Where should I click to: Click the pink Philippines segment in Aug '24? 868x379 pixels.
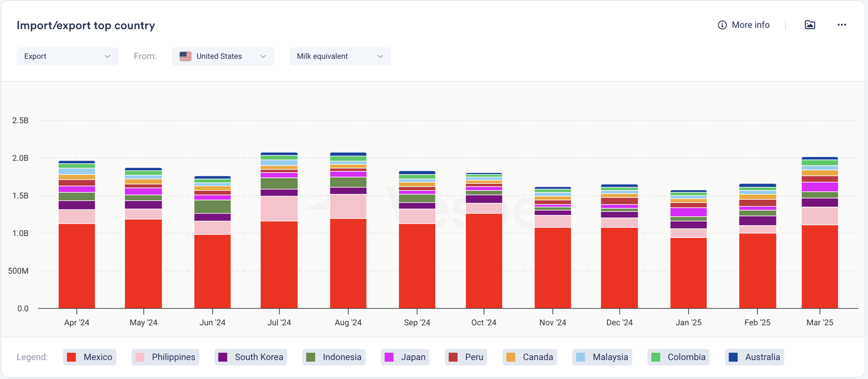(348, 206)
